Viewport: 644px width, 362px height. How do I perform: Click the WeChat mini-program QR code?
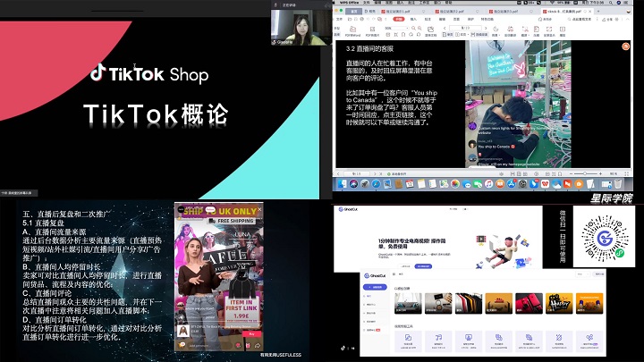[604, 237]
